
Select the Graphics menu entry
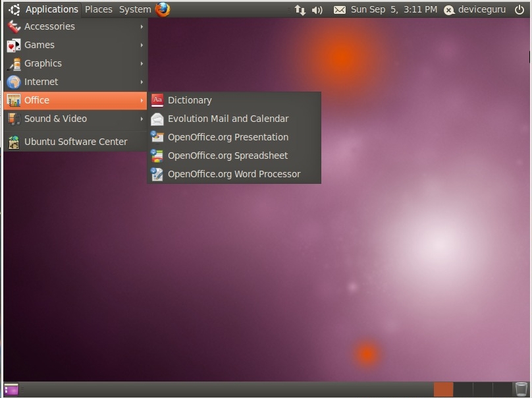(75, 63)
